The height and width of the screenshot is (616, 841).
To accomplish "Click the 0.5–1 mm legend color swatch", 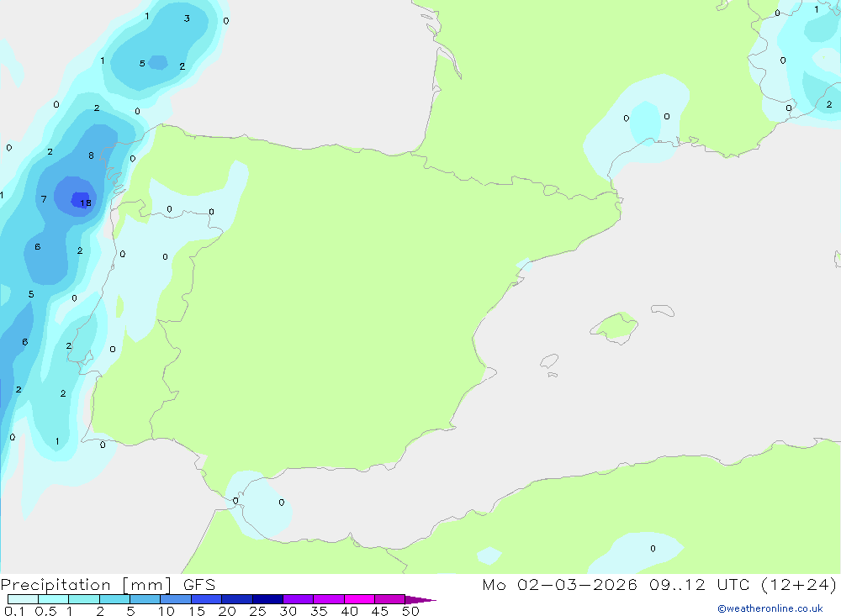I will coord(54,599).
